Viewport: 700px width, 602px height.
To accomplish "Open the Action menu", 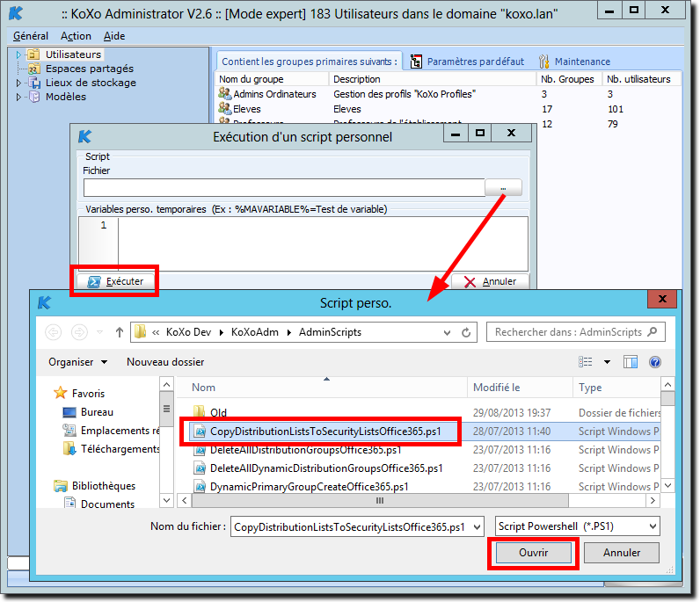I will 76,36.
